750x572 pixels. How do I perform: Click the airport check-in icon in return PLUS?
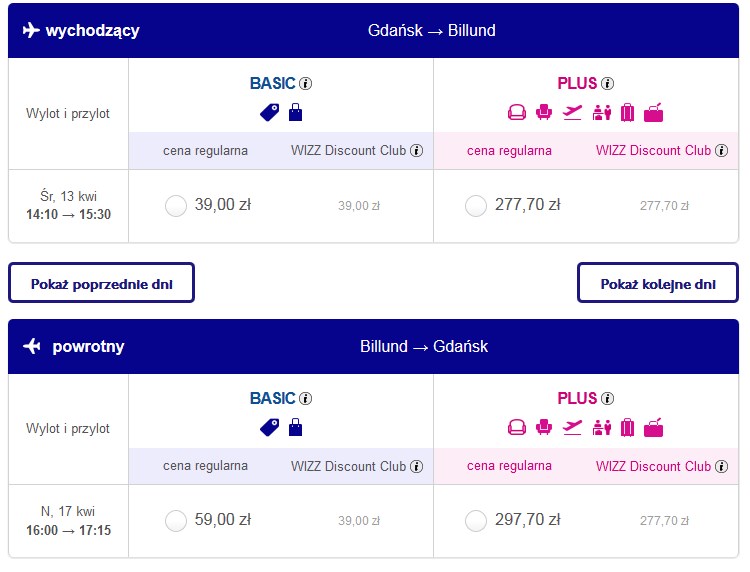click(602, 428)
